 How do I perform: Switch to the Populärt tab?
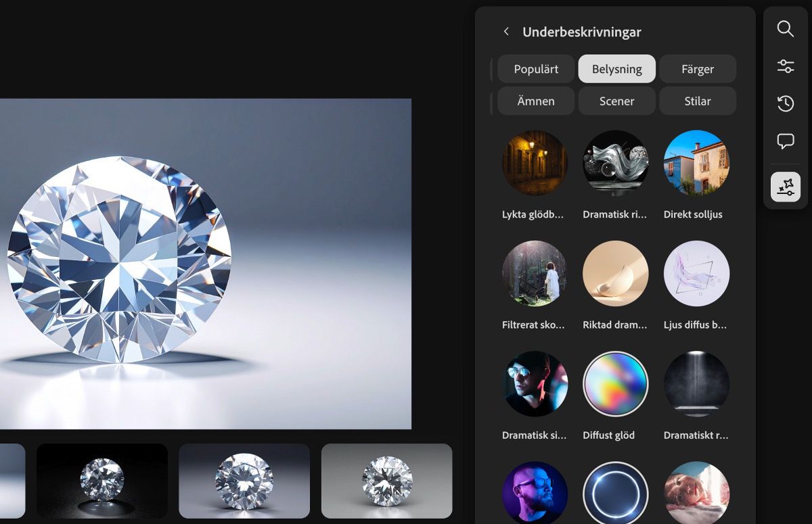pyautogui.click(x=536, y=69)
